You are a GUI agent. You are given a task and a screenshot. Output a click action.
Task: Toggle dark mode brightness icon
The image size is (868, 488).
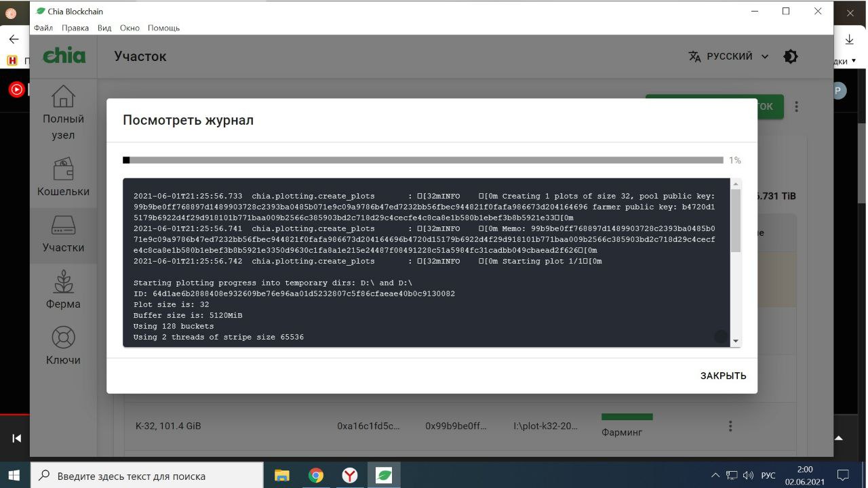coord(791,56)
